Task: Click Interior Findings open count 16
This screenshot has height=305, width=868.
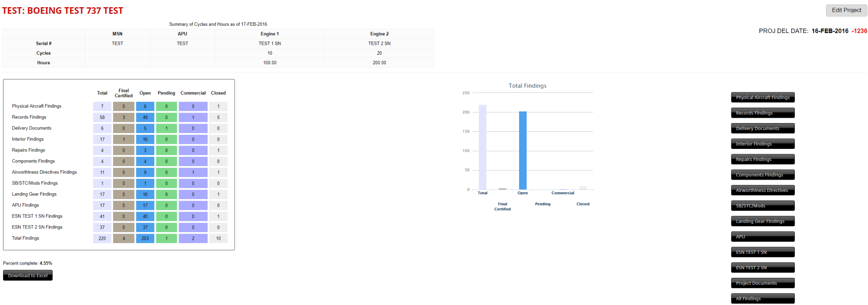Action: click(145, 139)
